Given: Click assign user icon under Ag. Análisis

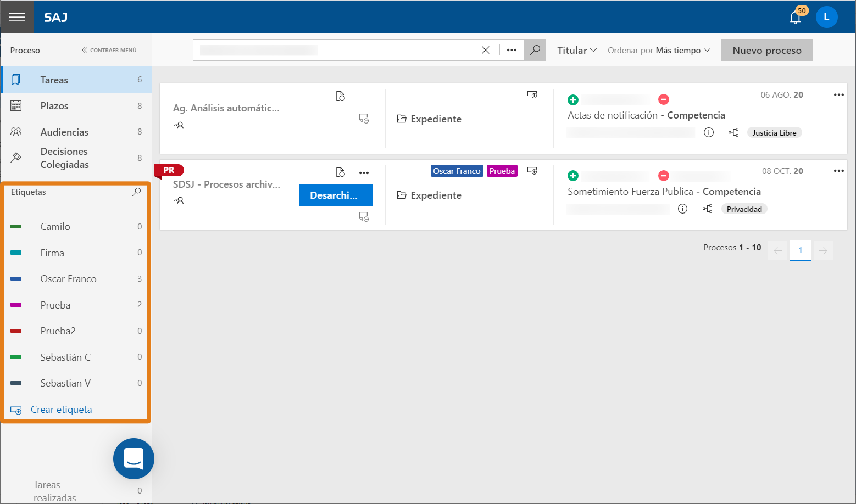Looking at the screenshot, I should tap(179, 125).
